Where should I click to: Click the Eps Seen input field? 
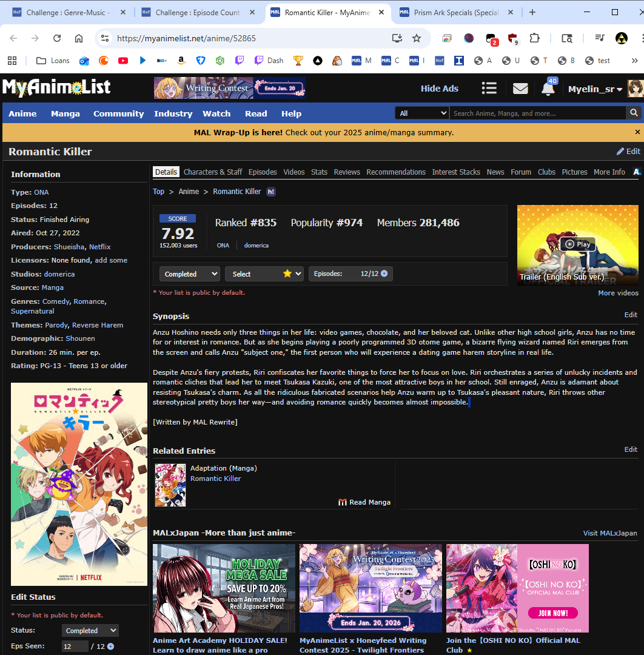75,647
